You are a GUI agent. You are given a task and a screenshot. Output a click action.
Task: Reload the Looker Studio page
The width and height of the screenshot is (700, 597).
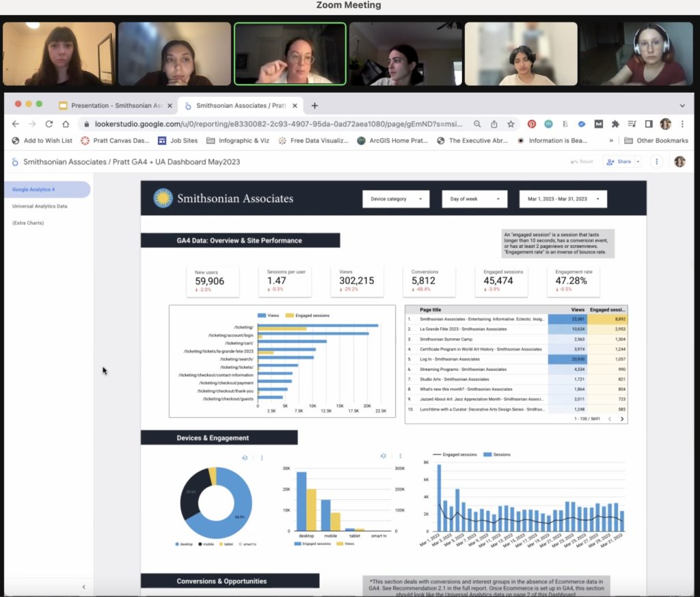click(x=49, y=124)
